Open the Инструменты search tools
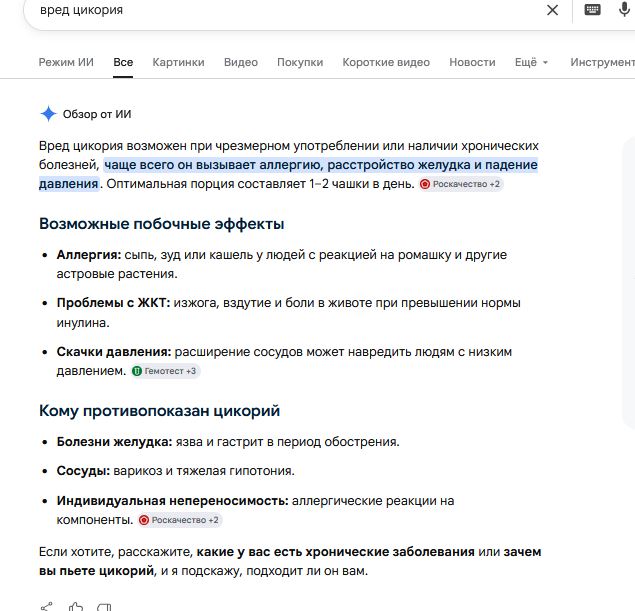 (603, 62)
